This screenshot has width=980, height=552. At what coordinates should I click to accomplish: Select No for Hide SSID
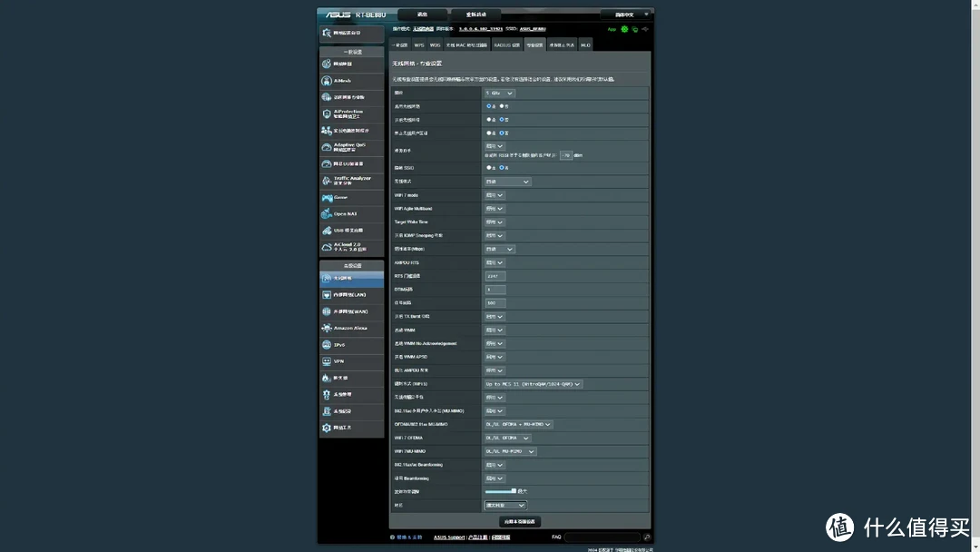[x=502, y=168]
